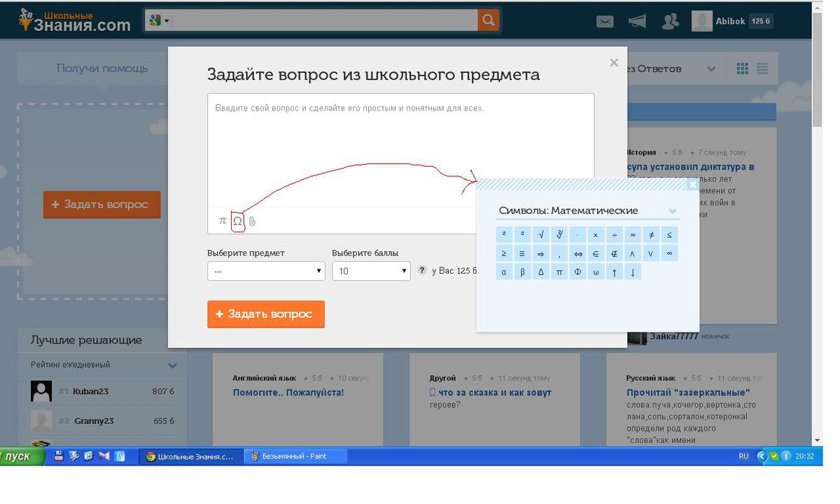Insert the logical or ∨ symbol
Image resolution: width=840 pixels, height=504 pixels.
pos(651,253)
